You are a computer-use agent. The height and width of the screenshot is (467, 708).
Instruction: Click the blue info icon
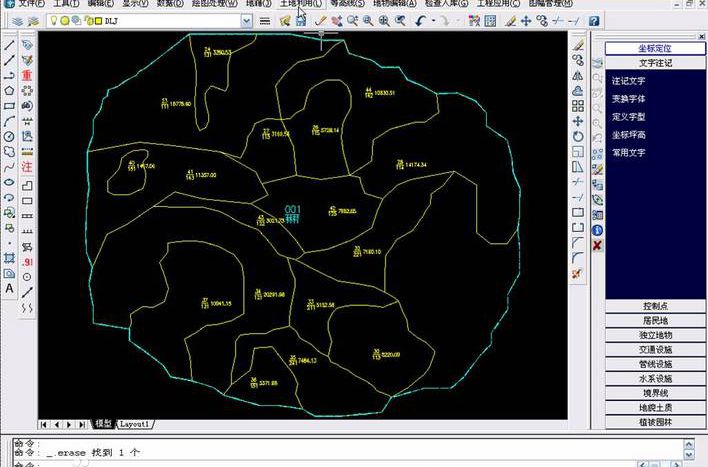[597, 230]
